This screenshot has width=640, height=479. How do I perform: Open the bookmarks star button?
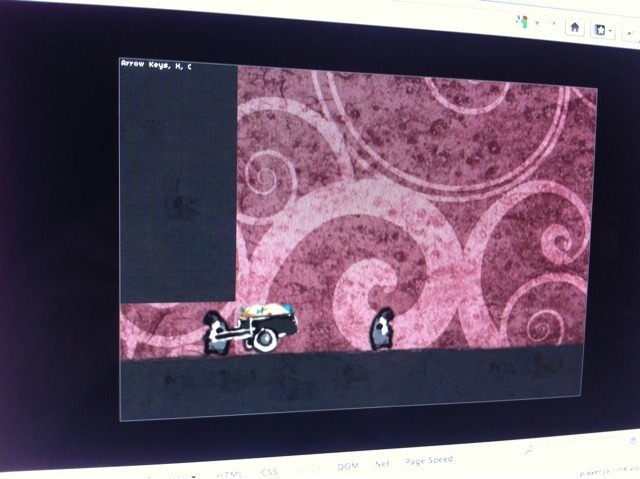(600, 30)
